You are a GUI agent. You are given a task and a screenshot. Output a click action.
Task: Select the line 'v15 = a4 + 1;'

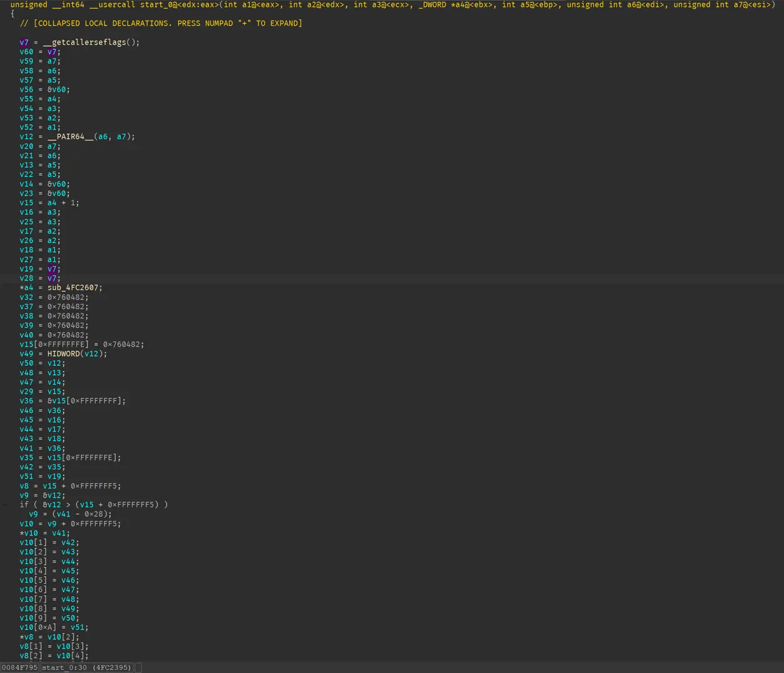tap(49, 203)
